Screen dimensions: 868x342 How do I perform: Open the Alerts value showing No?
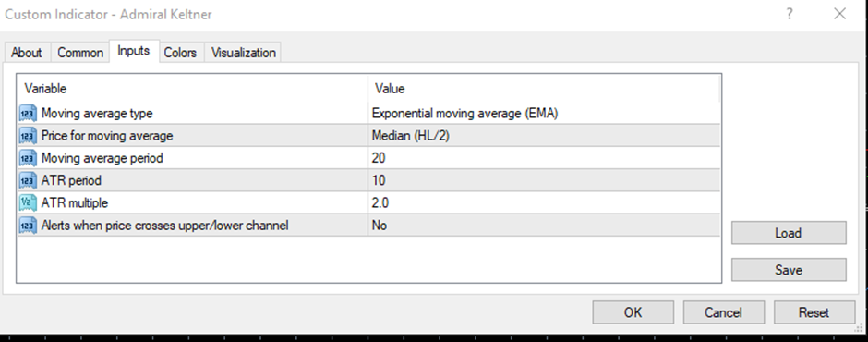click(544, 226)
